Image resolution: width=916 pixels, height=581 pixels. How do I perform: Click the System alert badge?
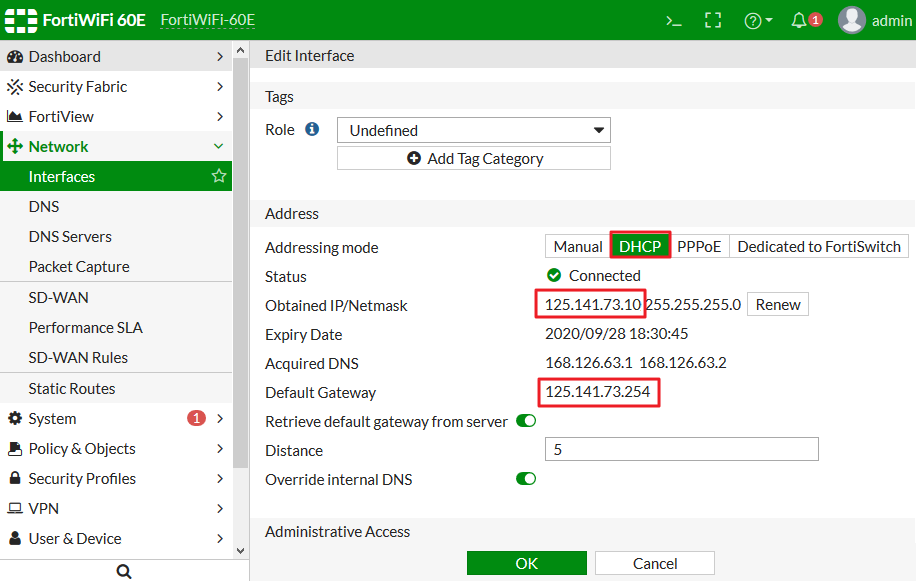pos(196,418)
